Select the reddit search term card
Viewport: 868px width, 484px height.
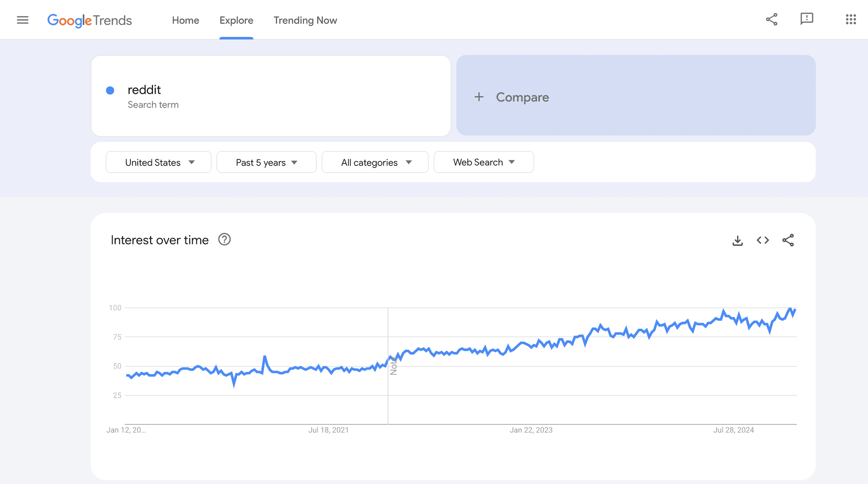pyautogui.click(x=271, y=96)
